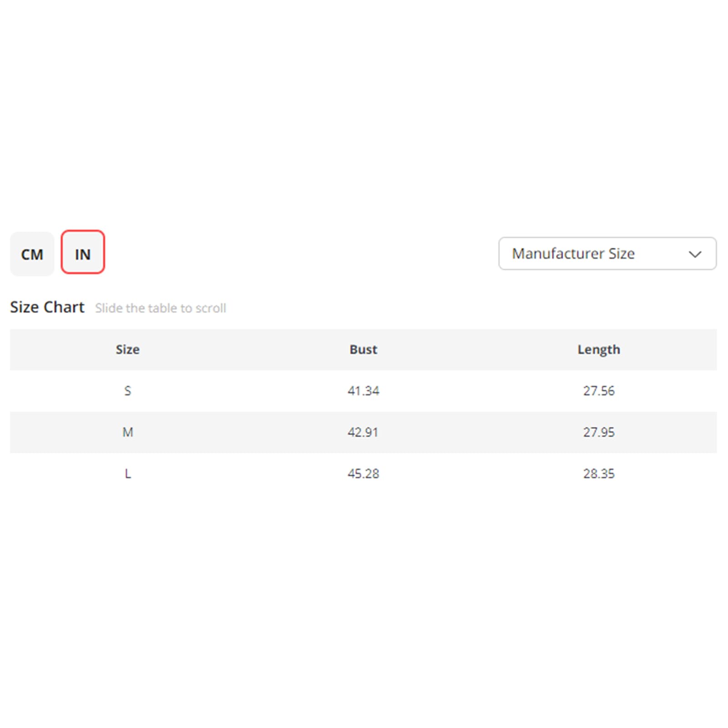Click bust value 42.91
The image size is (728, 728).
pos(363,432)
